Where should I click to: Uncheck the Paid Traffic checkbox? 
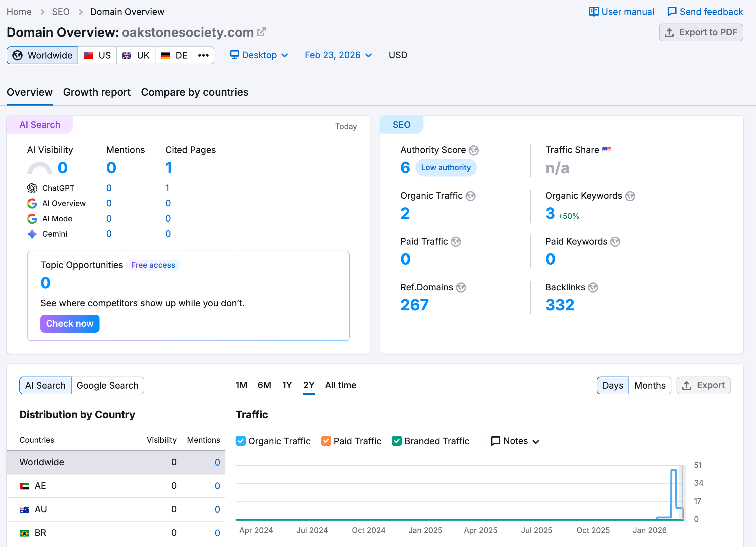point(326,441)
